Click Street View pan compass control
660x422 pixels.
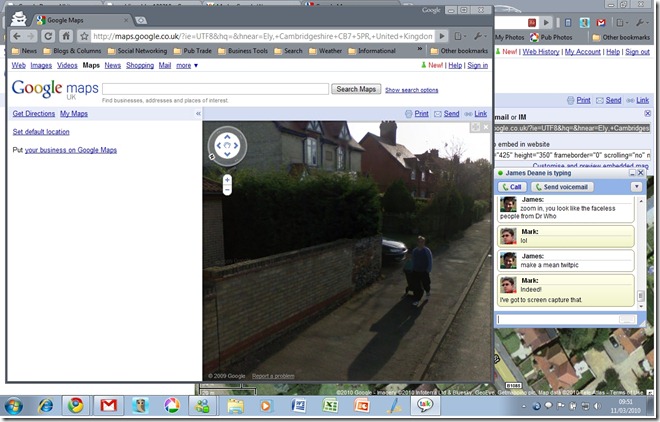pos(227,146)
